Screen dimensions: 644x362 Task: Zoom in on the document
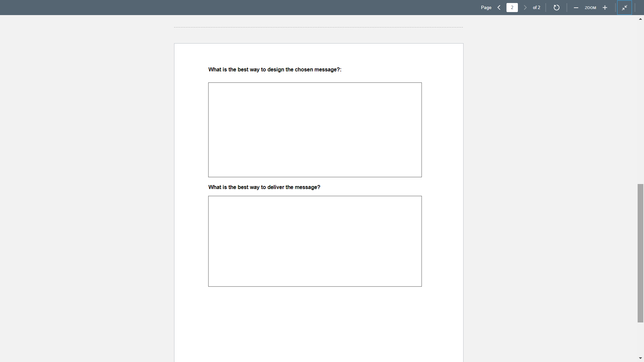tap(605, 7)
